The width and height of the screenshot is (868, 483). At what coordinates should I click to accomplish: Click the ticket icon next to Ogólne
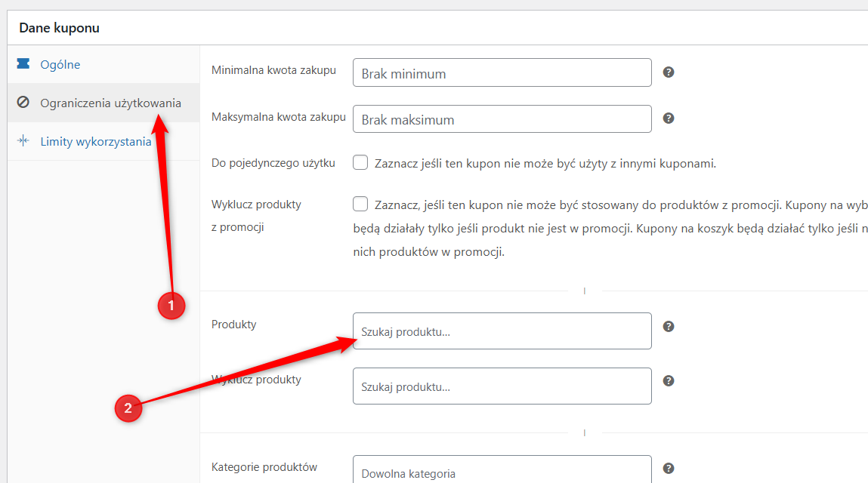tap(23, 63)
